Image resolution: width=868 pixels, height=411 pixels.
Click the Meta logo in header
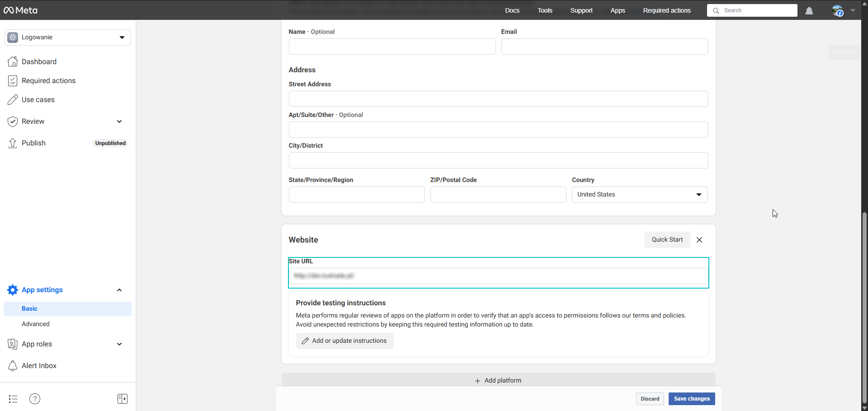21,10
